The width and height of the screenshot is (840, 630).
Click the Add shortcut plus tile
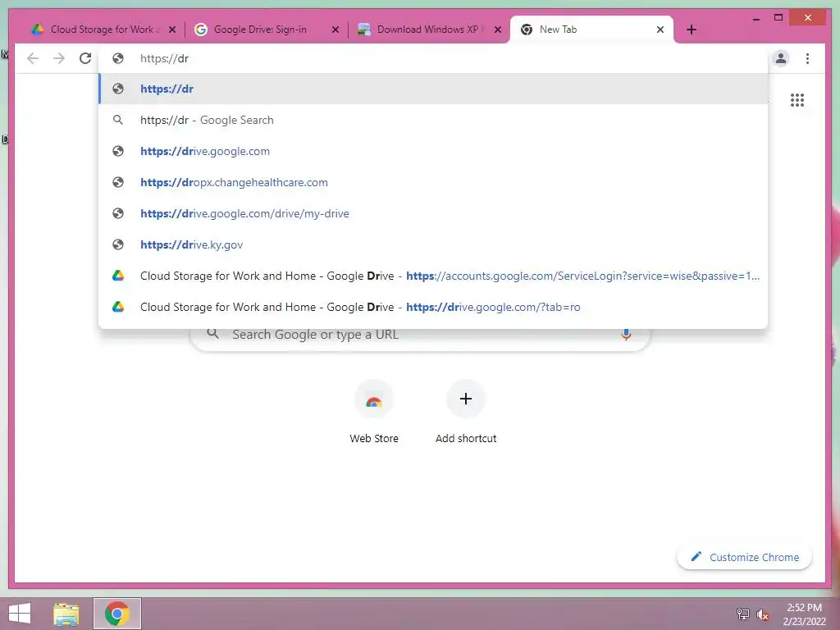[x=466, y=413]
